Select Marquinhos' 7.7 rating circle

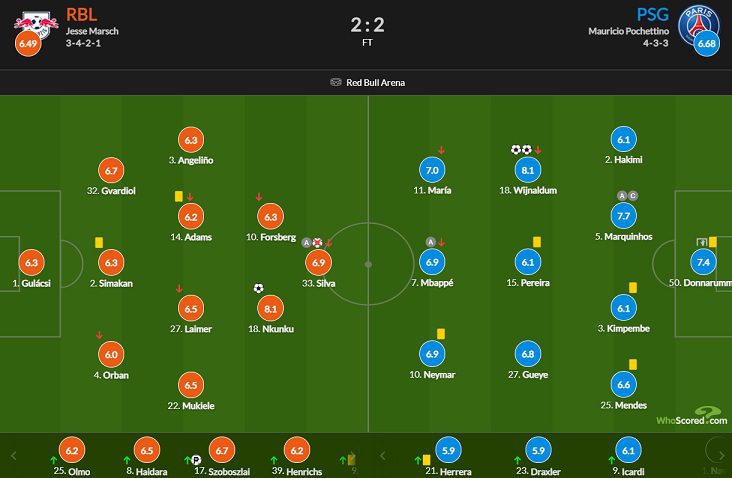click(x=624, y=216)
